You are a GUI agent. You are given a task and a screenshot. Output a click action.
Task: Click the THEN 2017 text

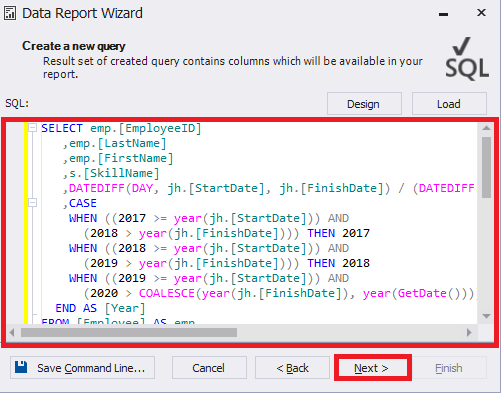(x=338, y=233)
